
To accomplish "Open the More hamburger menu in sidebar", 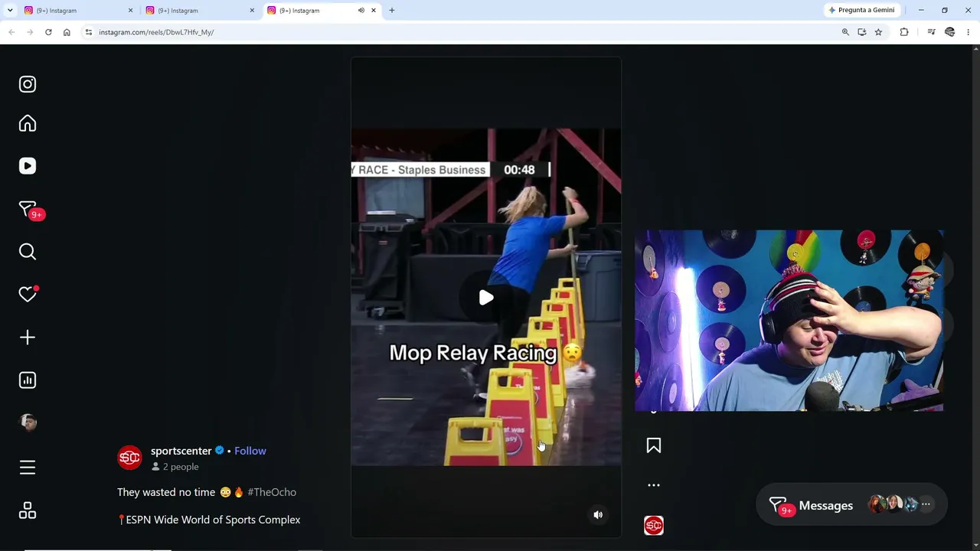I will (x=28, y=468).
